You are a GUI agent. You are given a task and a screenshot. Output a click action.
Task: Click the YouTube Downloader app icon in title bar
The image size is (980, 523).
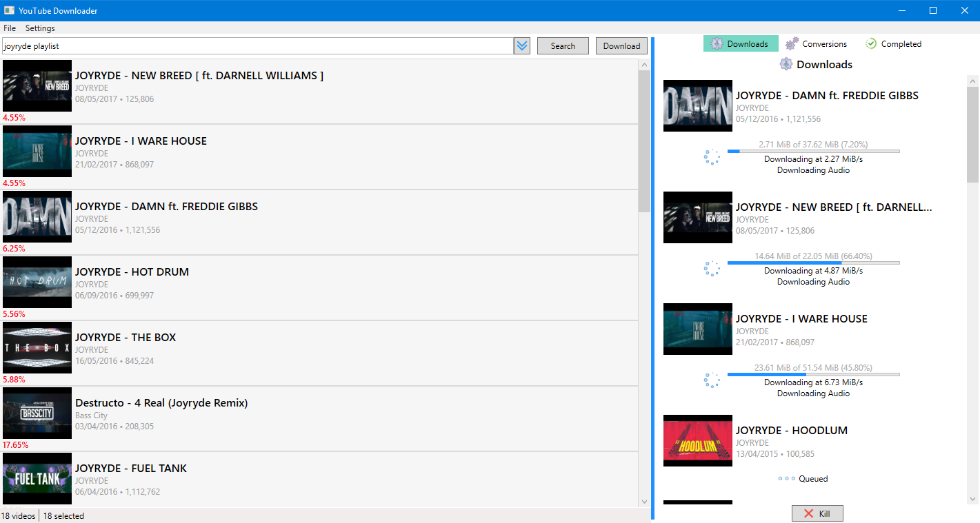coord(10,10)
